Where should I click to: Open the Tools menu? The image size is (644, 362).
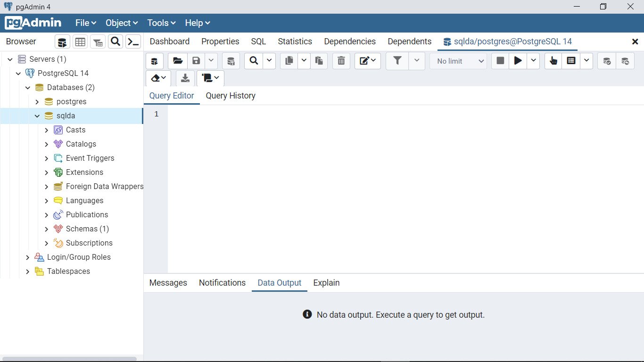[161, 23]
